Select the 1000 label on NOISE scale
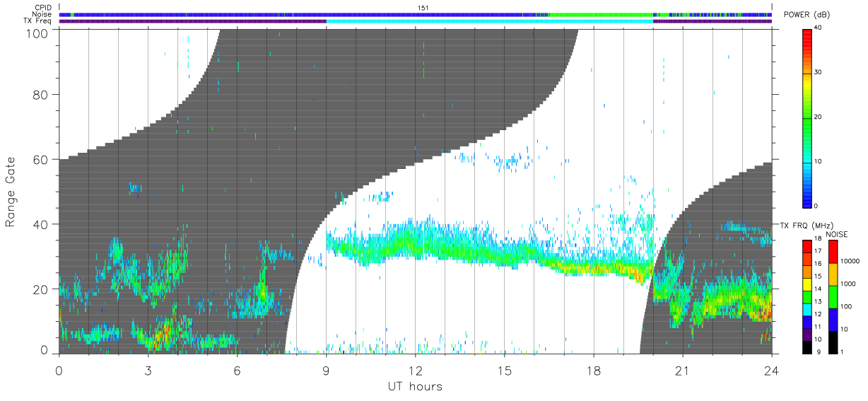 coord(850,284)
